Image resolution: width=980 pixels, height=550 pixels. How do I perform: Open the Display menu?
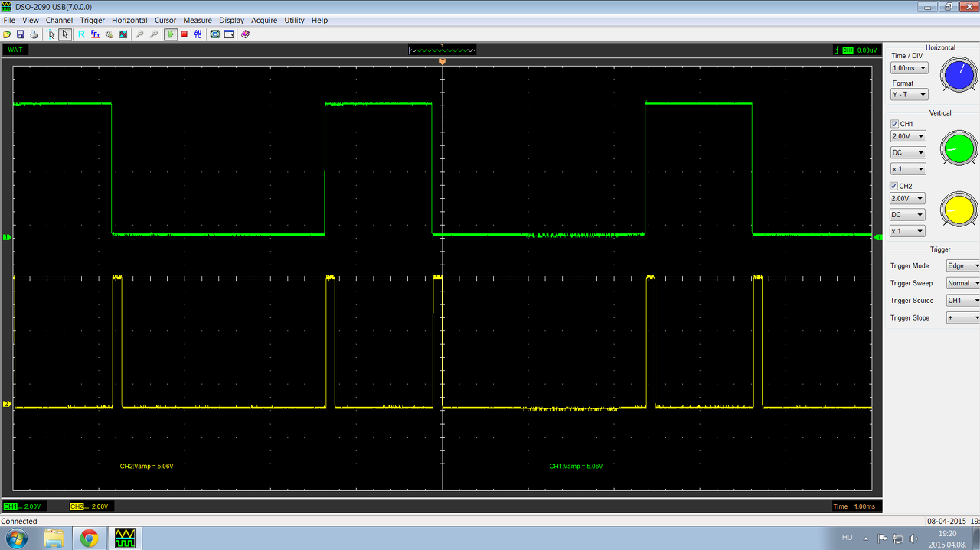click(232, 21)
